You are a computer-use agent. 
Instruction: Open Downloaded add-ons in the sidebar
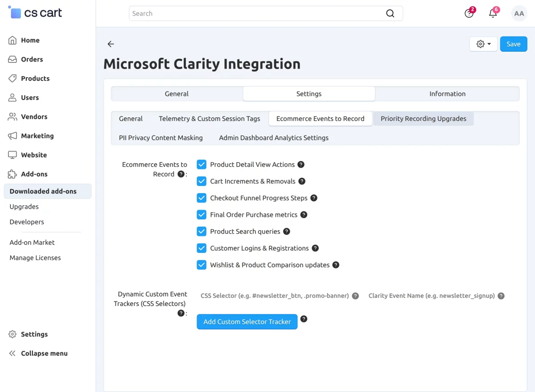tap(48, 191)
